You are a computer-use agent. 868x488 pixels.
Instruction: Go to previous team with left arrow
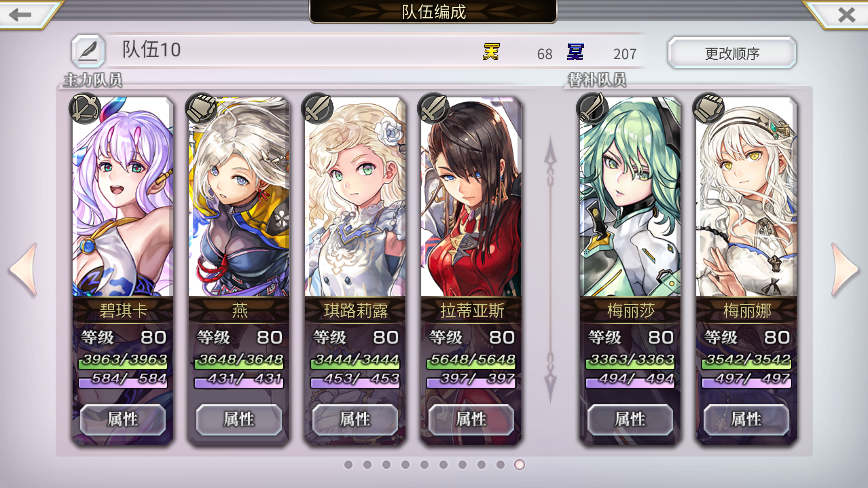click(x=24, y=269)
